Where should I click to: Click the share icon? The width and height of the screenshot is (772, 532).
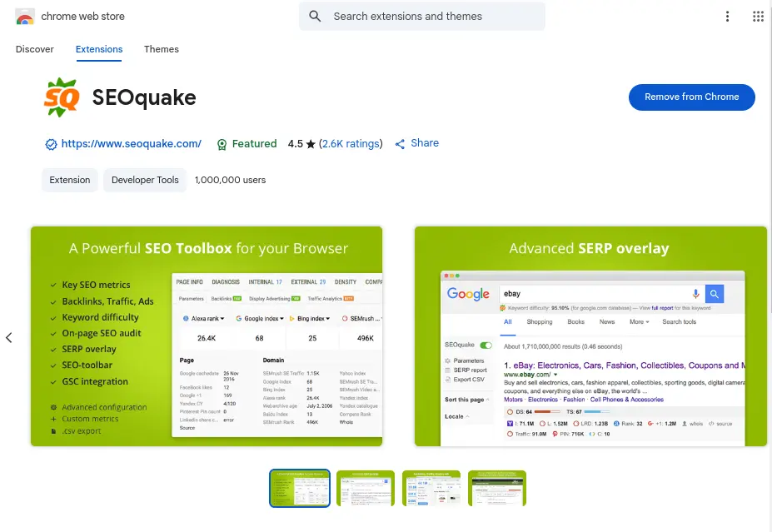(400, 144)
